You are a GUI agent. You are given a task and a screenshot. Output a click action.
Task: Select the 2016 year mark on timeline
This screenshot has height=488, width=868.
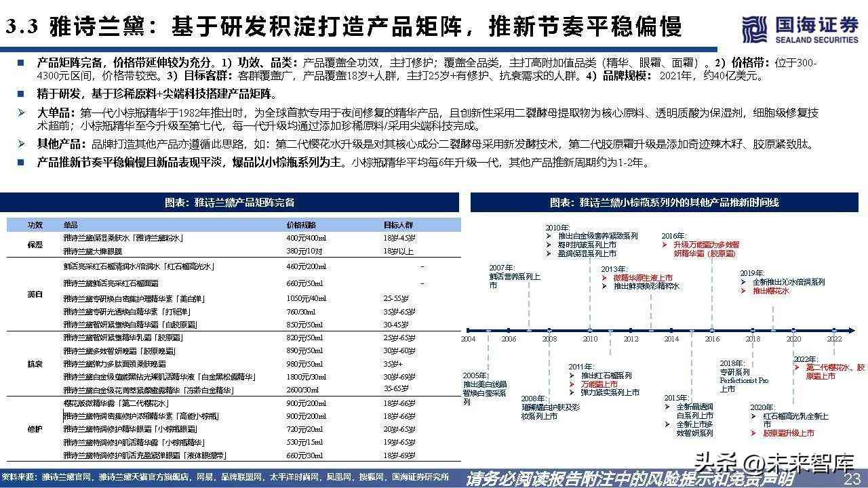(x=712, y=338)
